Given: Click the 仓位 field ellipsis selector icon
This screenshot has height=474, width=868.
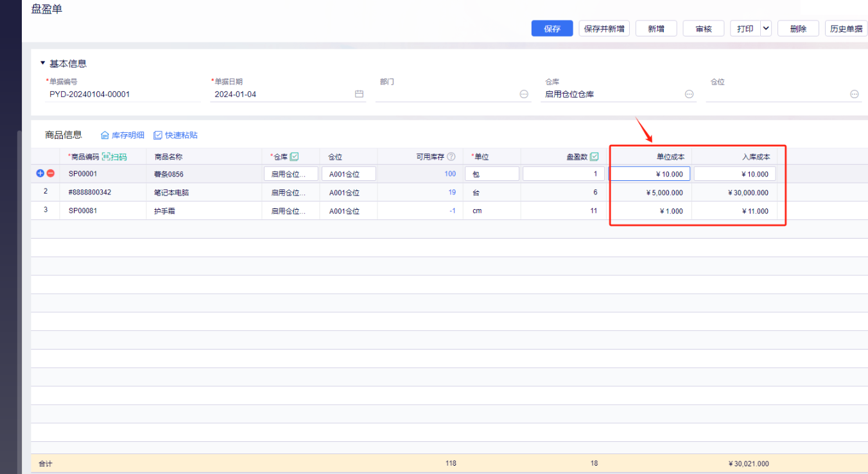Looking at the screenshot, I should (x=855, y=94).
